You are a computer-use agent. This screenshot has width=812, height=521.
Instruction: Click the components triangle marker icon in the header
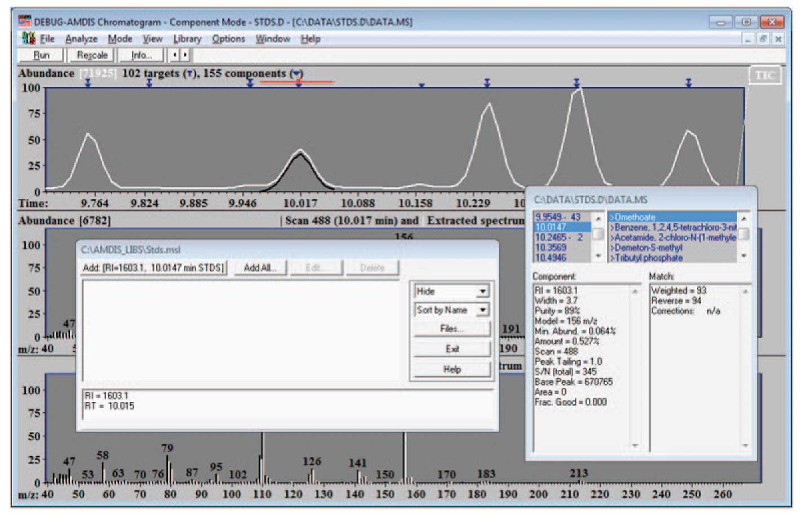[x=297, y=74]
